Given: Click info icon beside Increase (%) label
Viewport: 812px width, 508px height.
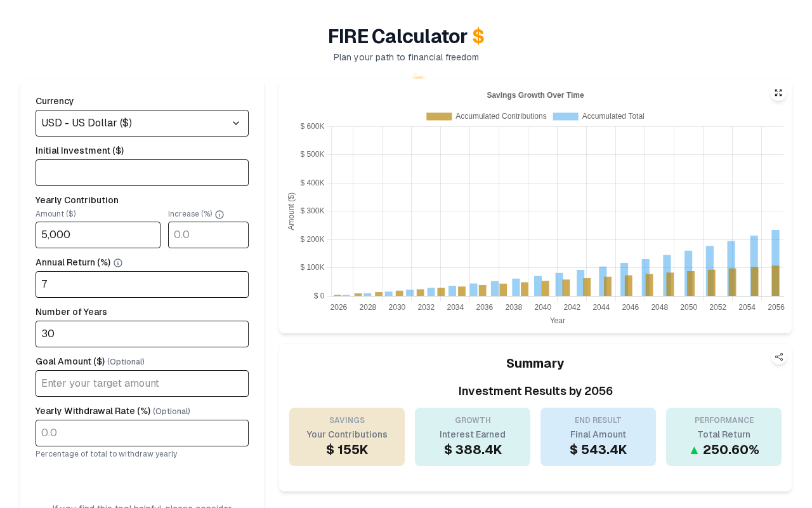Looking at the screenshot, I should pyautogui.click(x=219, y=215).
